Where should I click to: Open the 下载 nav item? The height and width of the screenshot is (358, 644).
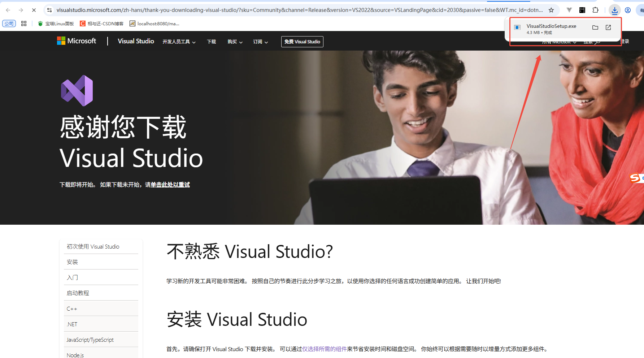point(211,42)
